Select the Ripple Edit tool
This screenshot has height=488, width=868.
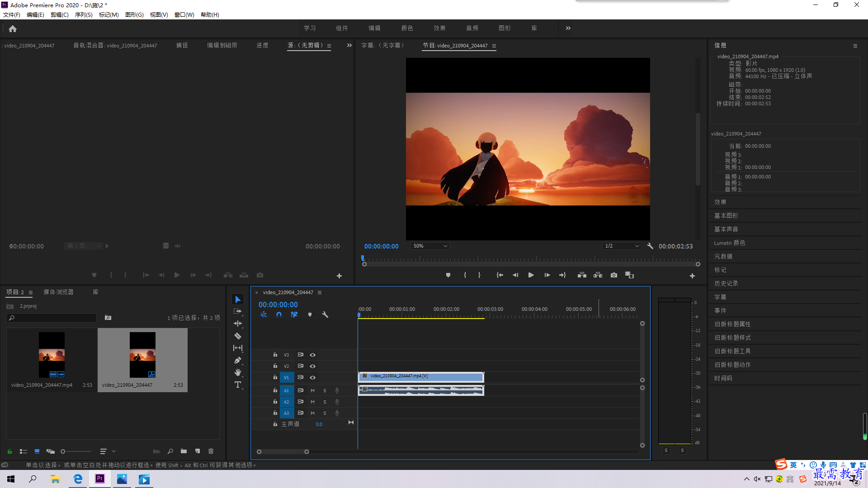coord(238,324)
